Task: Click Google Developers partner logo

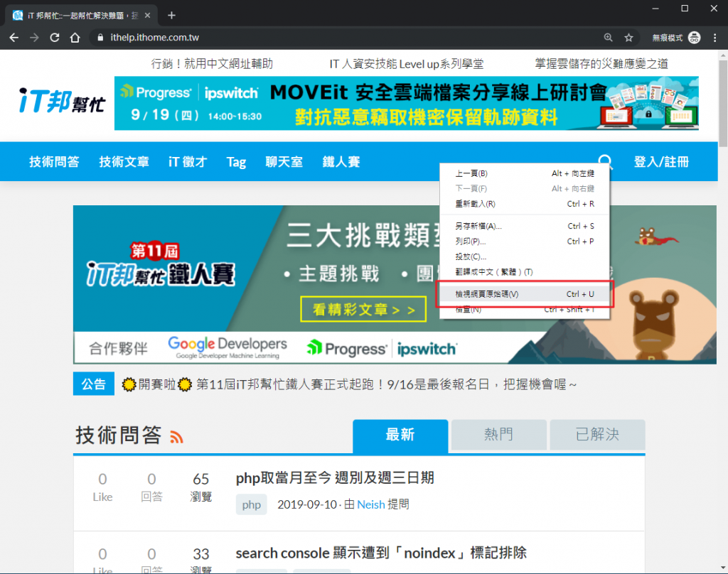Action: (x=227, y=347)
